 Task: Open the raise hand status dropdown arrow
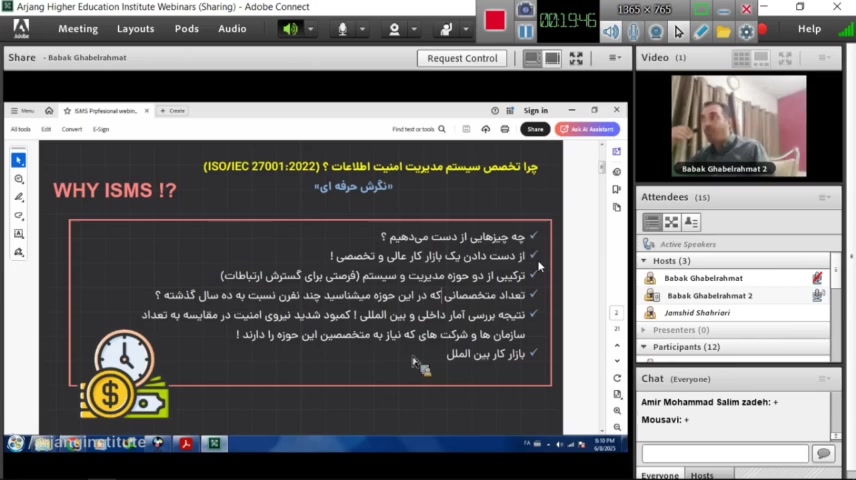pos(466,29)
